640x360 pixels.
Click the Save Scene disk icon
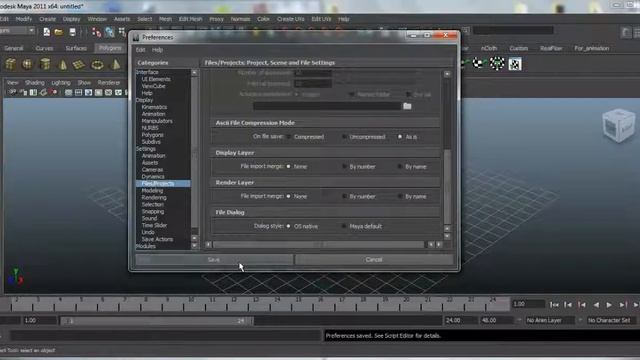[x=72, y=32]
